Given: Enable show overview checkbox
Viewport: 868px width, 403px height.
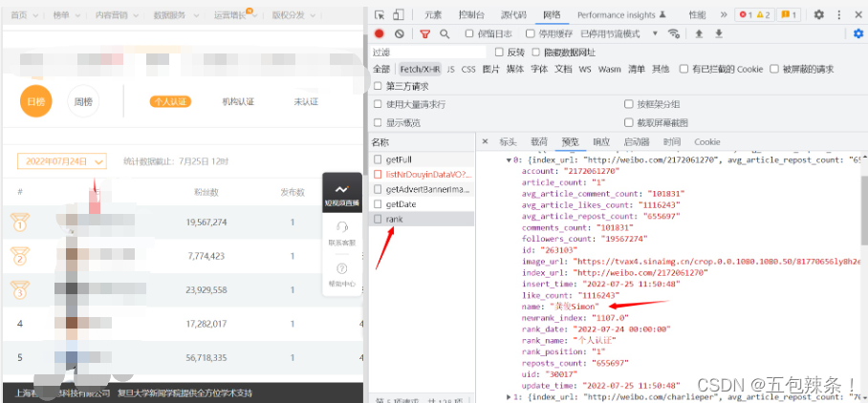Looking at the screenshot, I should click(x=378, y=122).
